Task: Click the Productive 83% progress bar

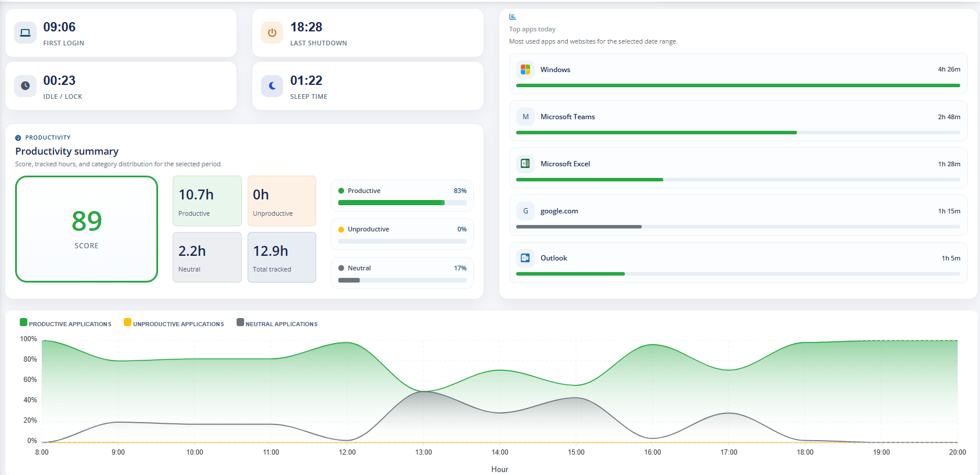Action: (402, 203)
